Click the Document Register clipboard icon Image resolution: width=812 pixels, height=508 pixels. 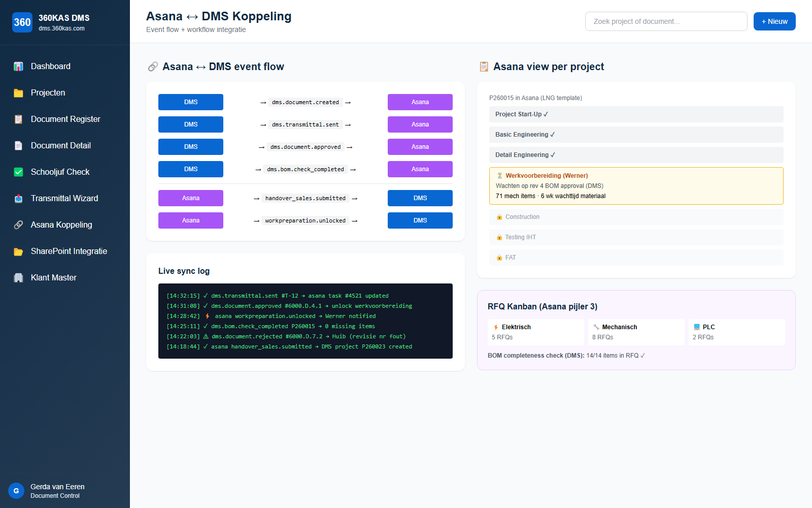pos(18,119)
